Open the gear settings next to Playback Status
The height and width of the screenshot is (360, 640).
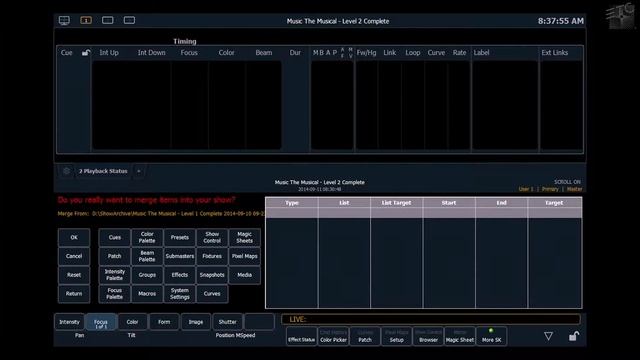(67, 171)
